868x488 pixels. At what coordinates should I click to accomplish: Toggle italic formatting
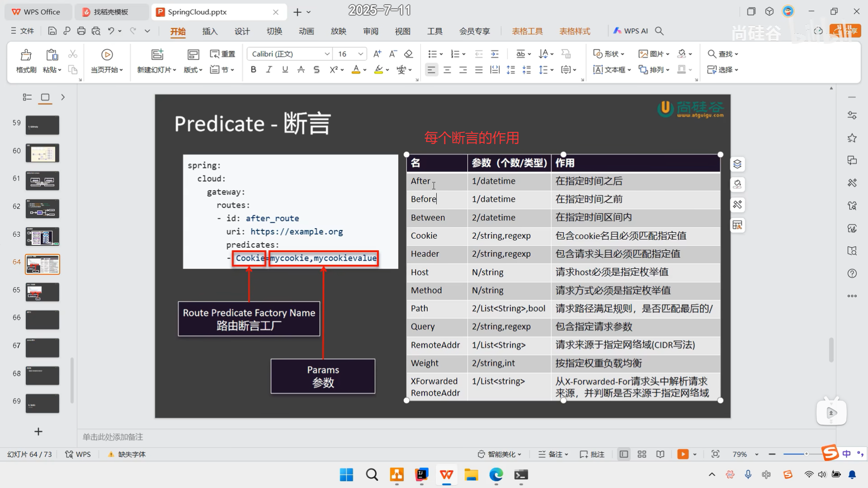269,70
